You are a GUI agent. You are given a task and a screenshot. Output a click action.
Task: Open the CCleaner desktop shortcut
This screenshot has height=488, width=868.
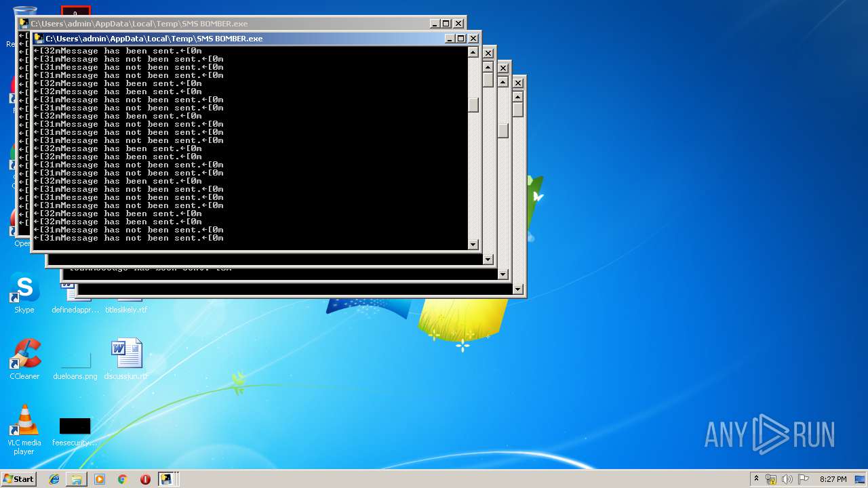point(24,359)
